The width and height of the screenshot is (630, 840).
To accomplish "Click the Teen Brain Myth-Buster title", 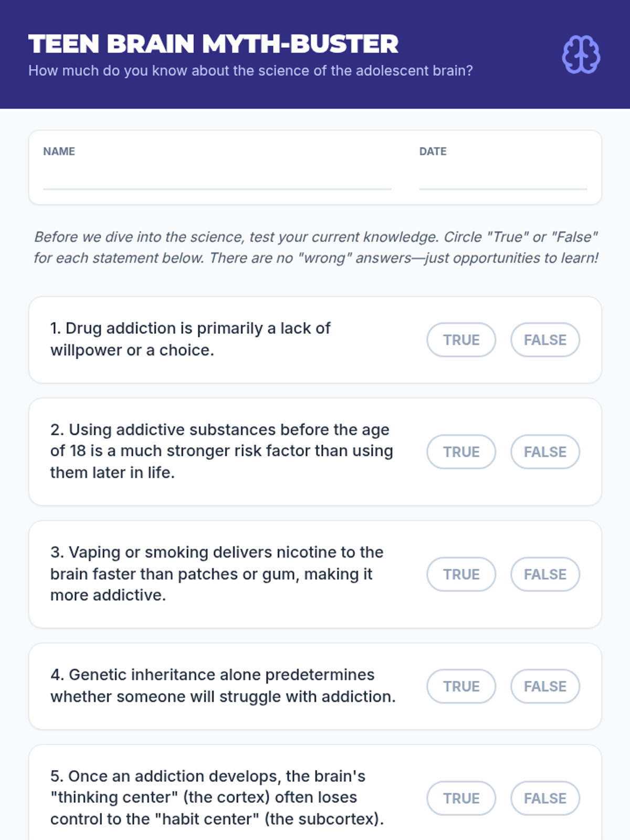I will pos(213,44).
